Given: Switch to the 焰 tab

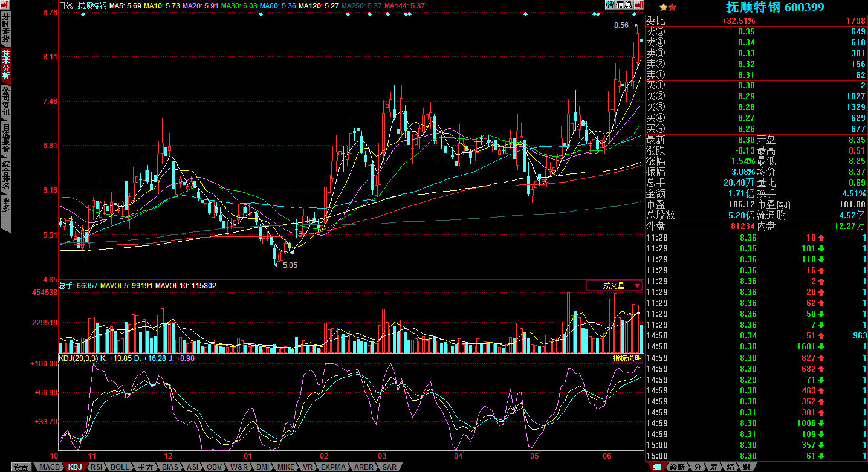Looking at the screenshot, I should click(x=730, y=467).
